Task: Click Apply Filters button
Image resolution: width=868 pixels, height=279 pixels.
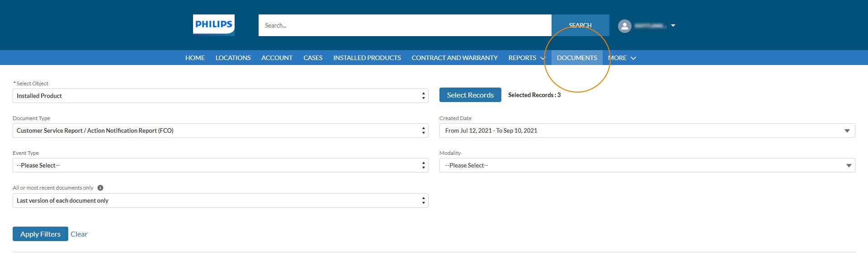Action: (40, 234)
